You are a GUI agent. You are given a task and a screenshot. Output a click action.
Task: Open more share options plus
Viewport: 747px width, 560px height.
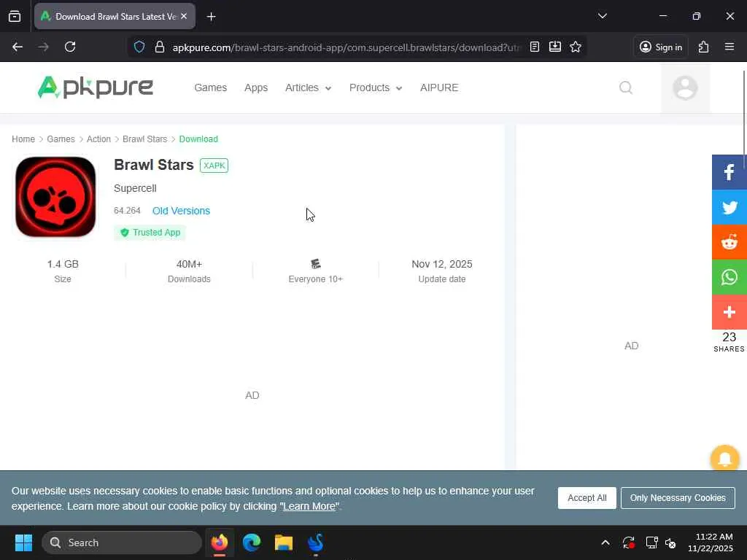pyautogui.click(x=729, y=312)
